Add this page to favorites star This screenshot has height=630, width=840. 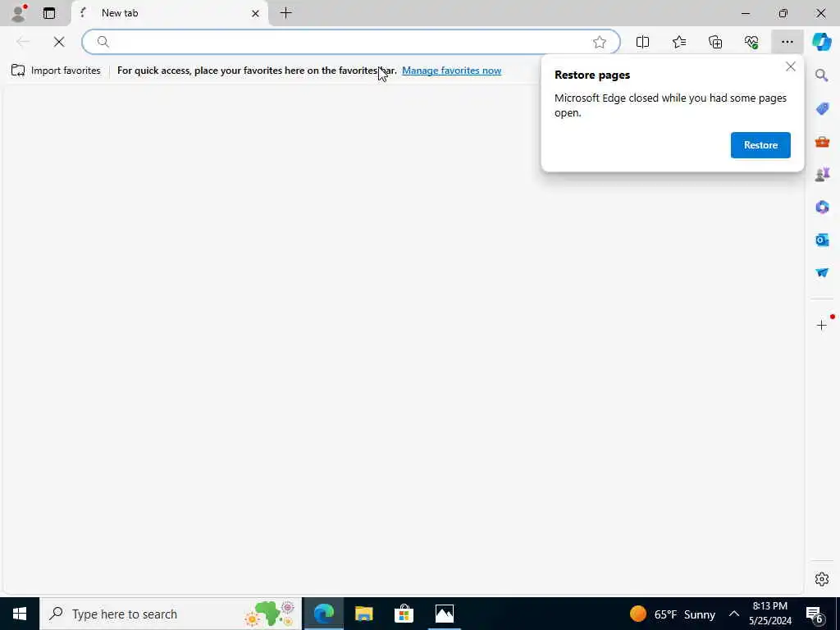[600, 42]
